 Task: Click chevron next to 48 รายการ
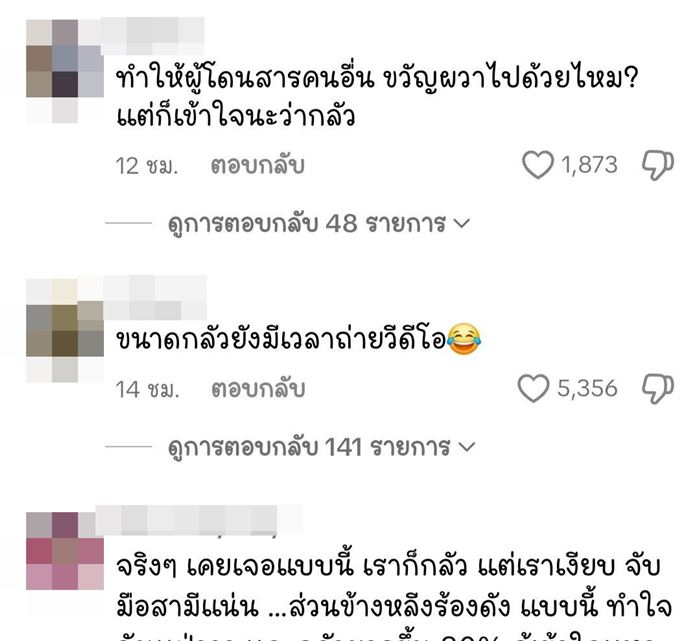[x=462, y=223]
